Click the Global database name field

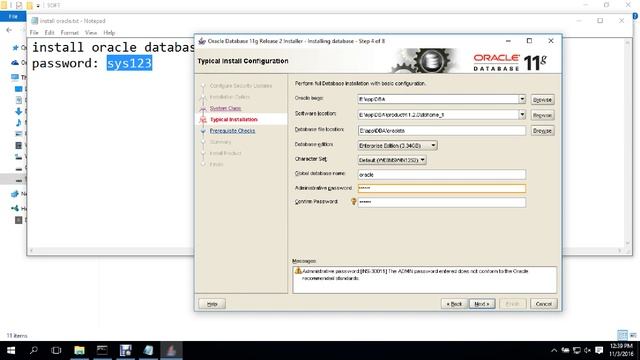[x=442, y=175]
